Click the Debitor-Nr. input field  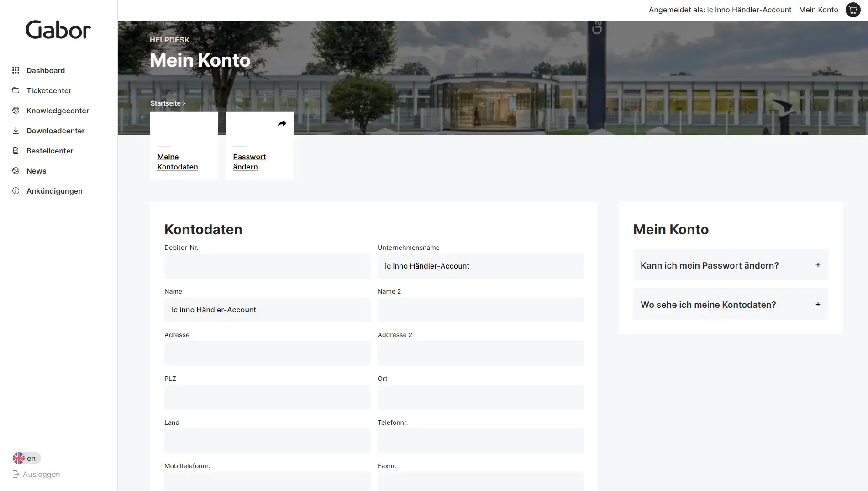pos(267,266)
